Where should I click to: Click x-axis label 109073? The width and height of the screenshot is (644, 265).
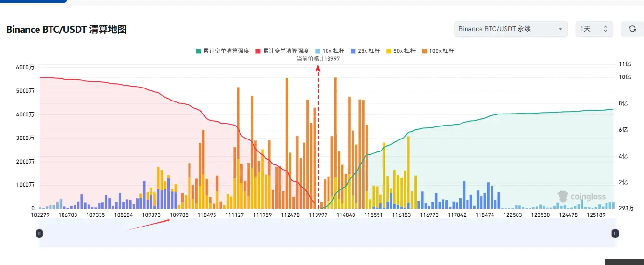click(152, 215)
